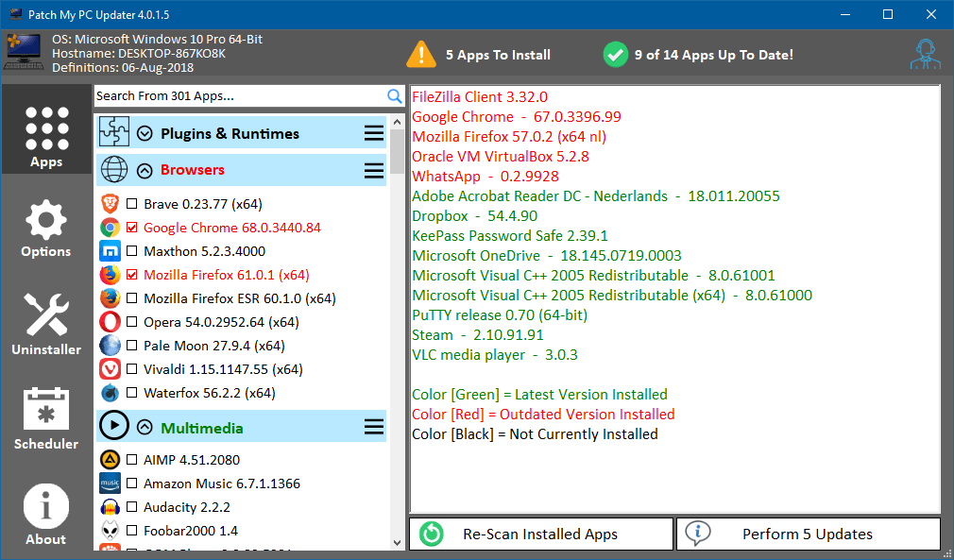Screen dimensions: 954x560
Task: Select the Steam 2.10.91.91 entry
Action: tap(478, 335)
